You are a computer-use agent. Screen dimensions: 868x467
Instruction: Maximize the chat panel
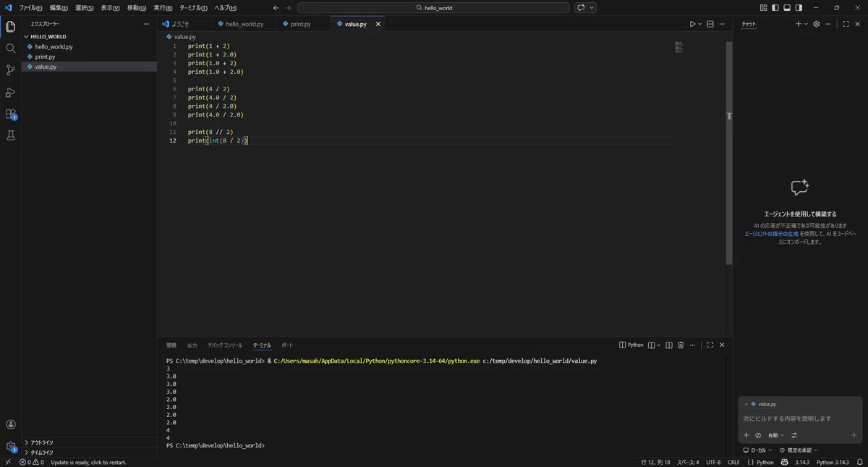846,24
